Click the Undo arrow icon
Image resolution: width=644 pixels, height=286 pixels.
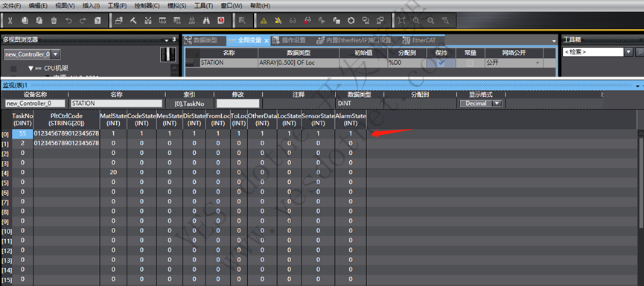click(68, 20)
